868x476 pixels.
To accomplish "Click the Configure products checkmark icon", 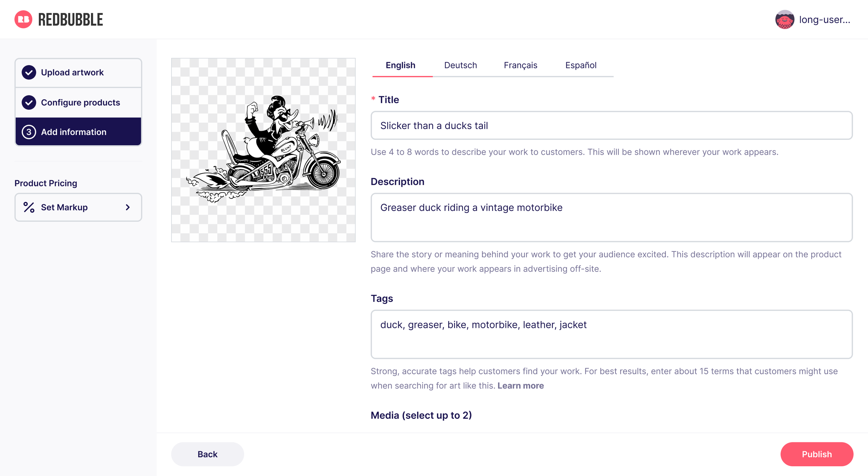I will pos(29,102).
